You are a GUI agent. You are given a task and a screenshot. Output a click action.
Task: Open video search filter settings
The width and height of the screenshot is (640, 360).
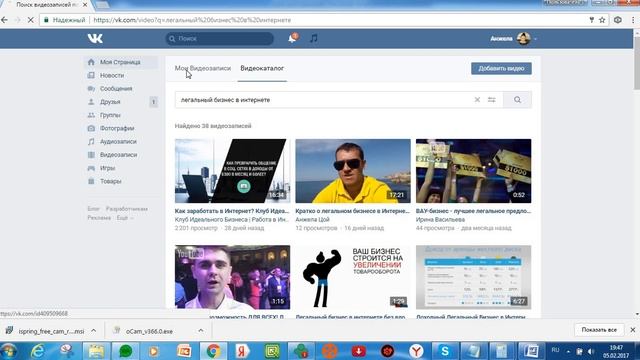(x=492, y=100)
